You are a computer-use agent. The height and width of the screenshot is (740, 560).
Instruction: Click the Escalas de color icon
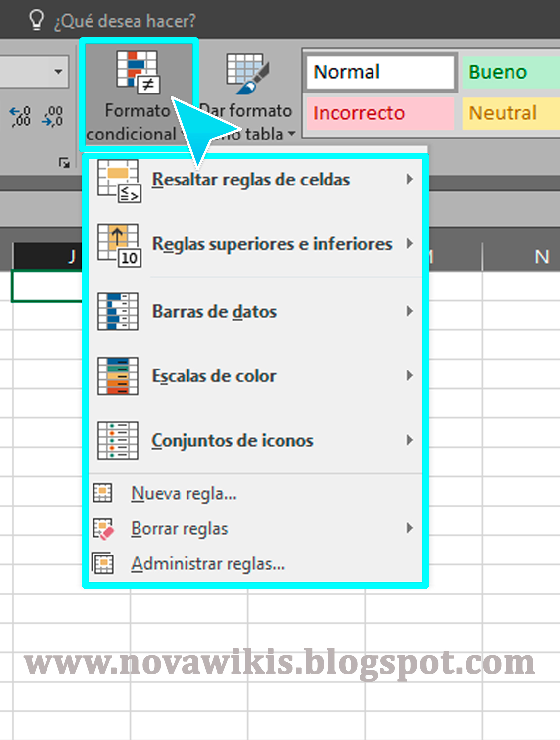[x=119, y=376]
